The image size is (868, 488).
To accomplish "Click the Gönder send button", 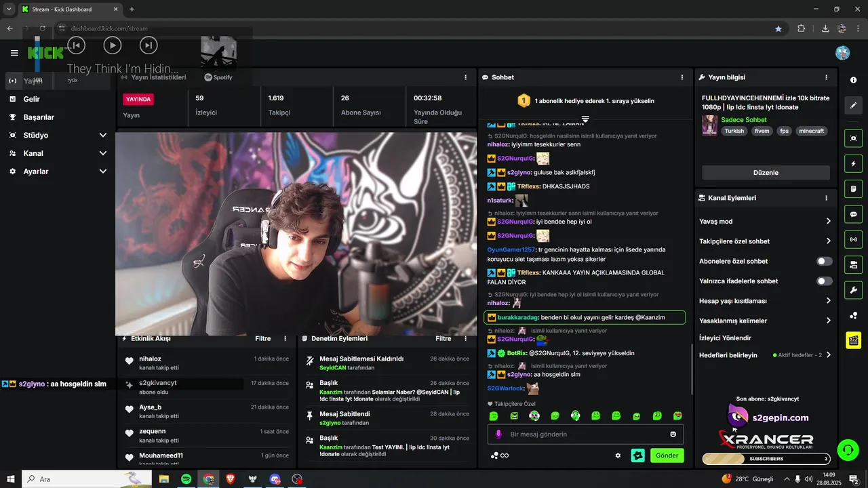I will coord(667,455).
